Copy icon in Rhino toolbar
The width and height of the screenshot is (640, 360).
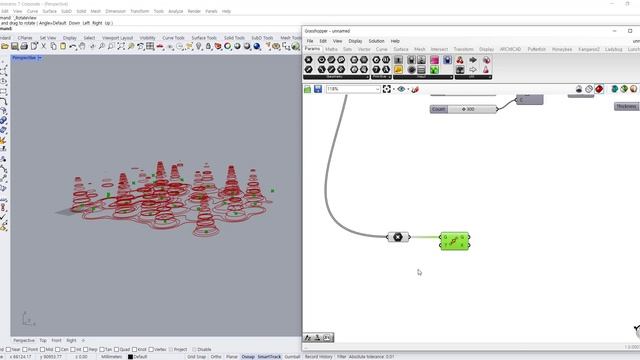click(53, 47)
